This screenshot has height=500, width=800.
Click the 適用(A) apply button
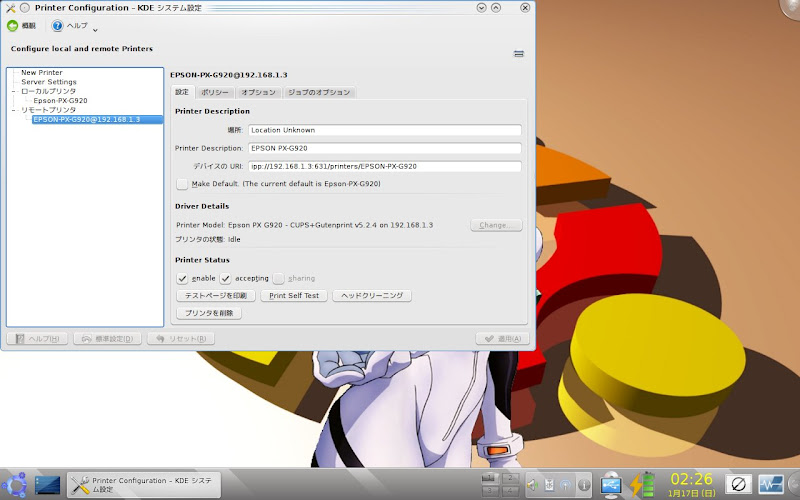pos(503,338)
